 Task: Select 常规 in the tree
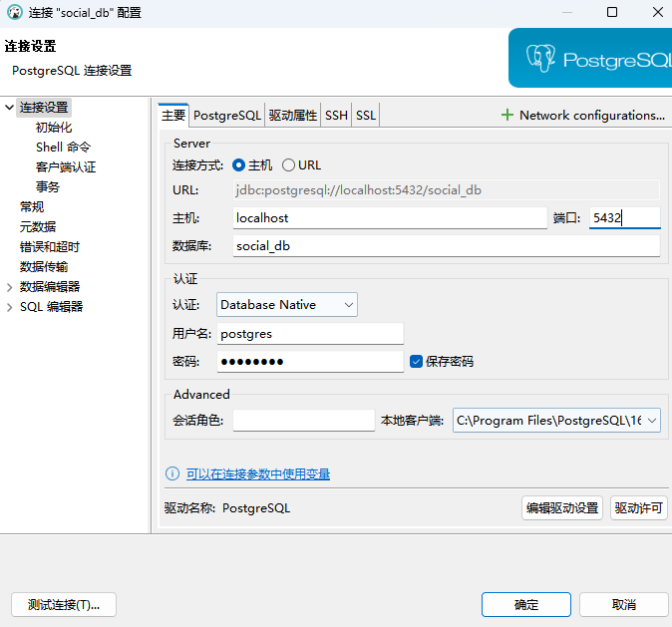click(32, 207)
